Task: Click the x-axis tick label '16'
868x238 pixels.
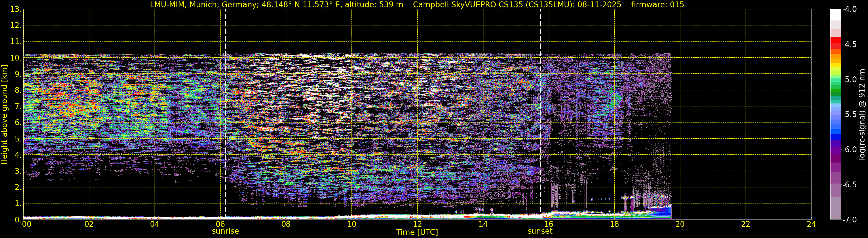Action: (x=548, y=224)
